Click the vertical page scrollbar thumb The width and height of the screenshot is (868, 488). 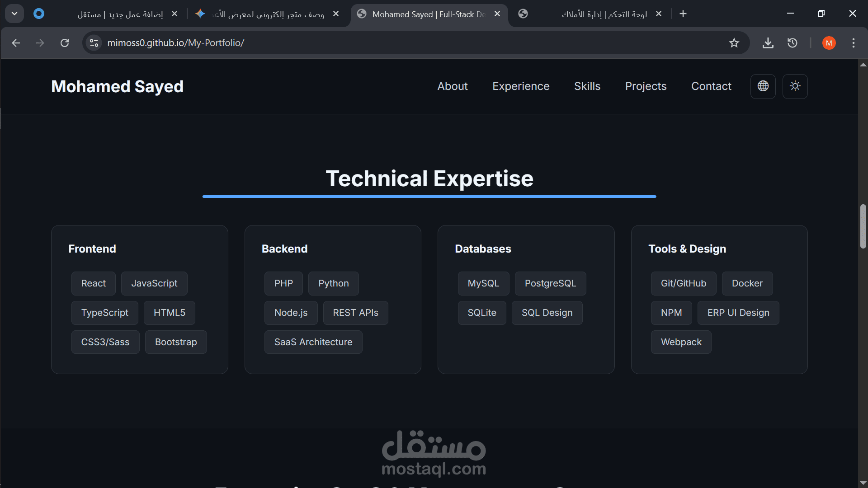(x=863, y=226)
